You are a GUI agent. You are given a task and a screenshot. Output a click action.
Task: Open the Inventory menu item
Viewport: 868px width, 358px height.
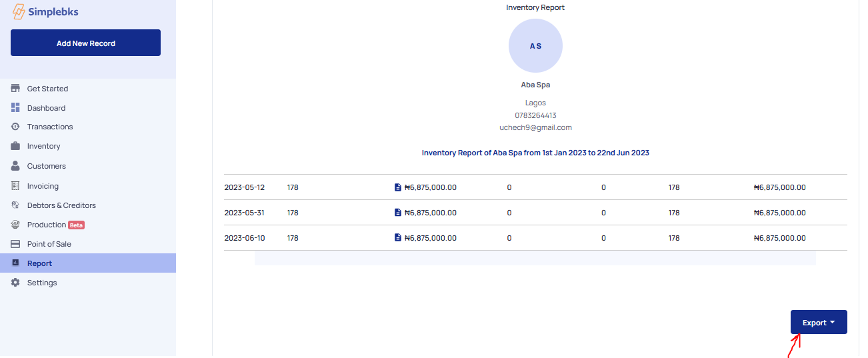tap(43, 146)
